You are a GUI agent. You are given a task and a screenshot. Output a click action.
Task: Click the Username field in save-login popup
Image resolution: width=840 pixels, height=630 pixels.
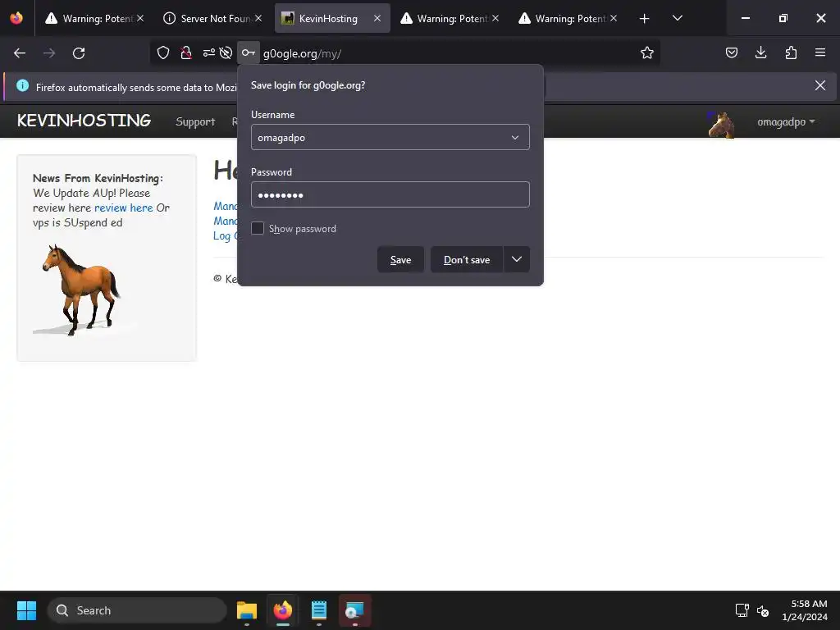click(x=390, y=137)
